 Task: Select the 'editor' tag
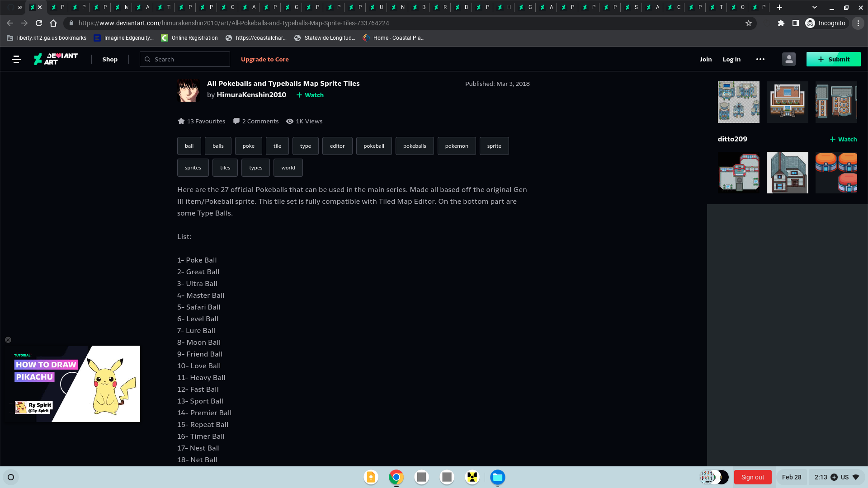(x=337, y=146)
